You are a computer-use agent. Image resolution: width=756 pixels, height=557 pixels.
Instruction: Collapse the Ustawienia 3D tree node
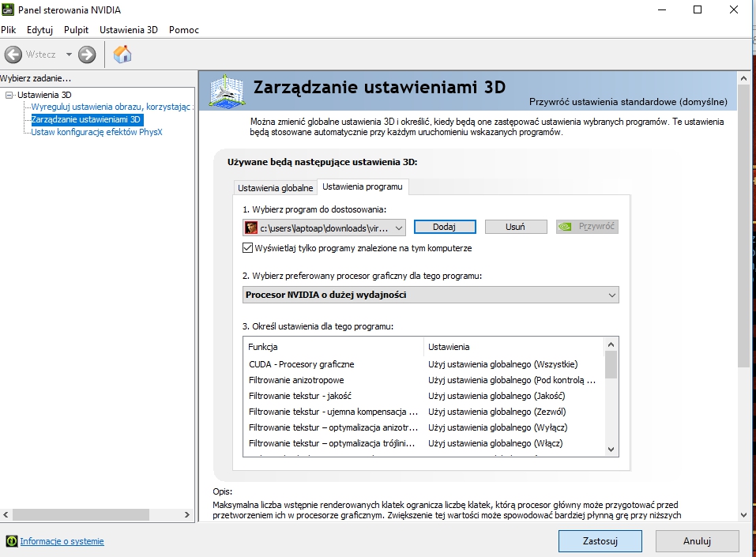click(x=9, y=95)
